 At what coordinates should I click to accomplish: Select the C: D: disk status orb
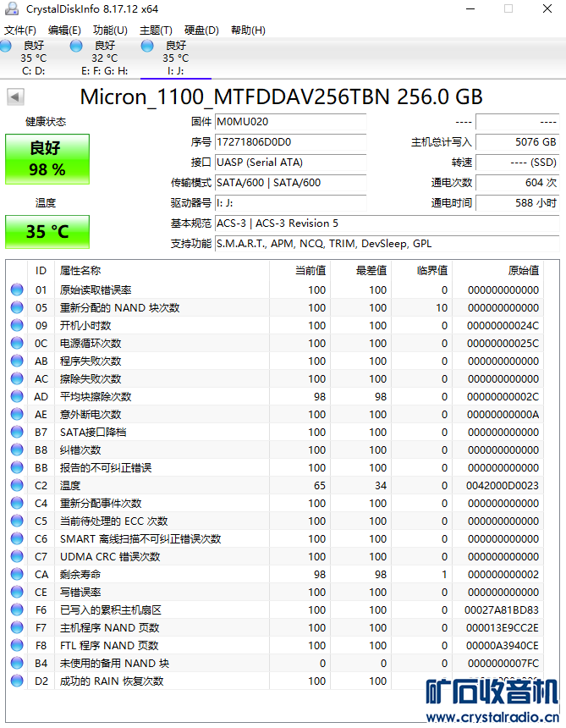point(6,46)
